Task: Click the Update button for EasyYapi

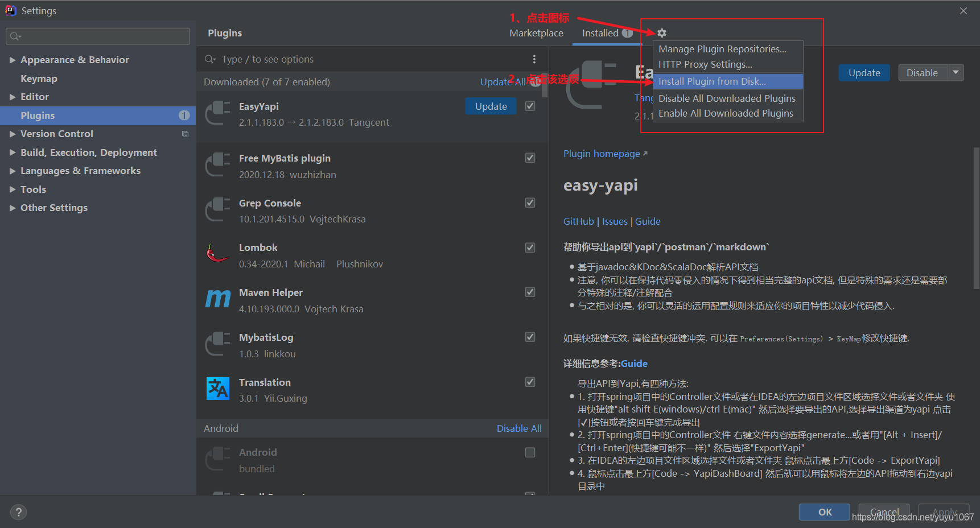Action: pyautogui.click(x=491, y=106)
